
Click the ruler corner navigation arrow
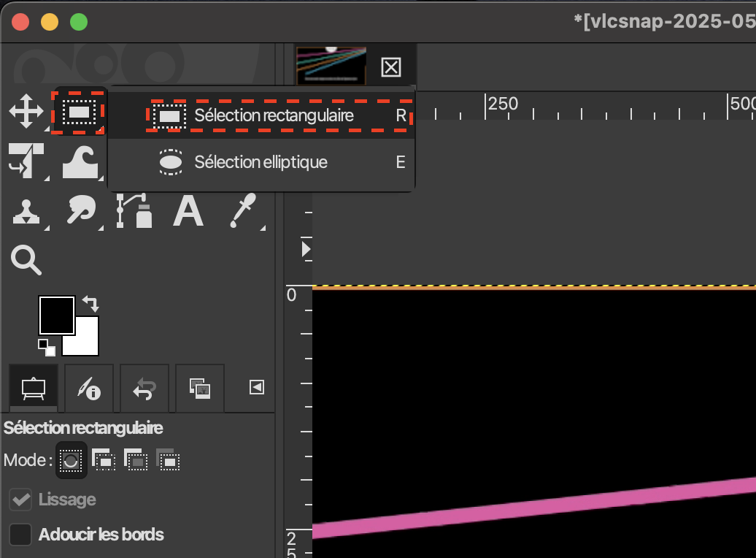(306, 250)
